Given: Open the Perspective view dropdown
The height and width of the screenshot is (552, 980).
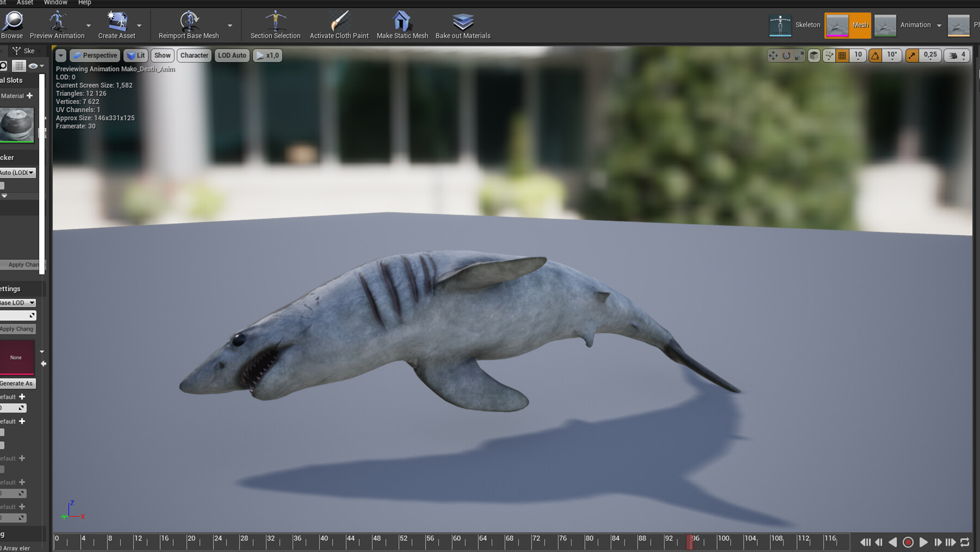Looking at the screenshot, I should tap(94, 55).
